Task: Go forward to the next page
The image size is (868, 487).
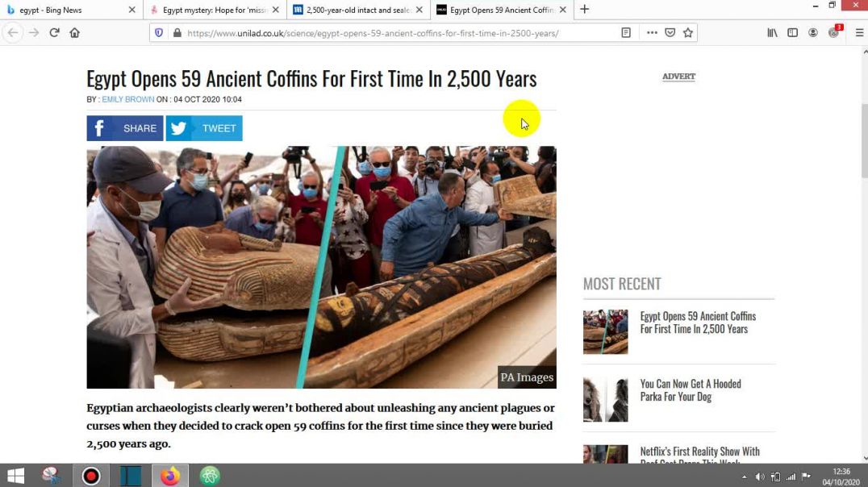Action: (34, 32)
